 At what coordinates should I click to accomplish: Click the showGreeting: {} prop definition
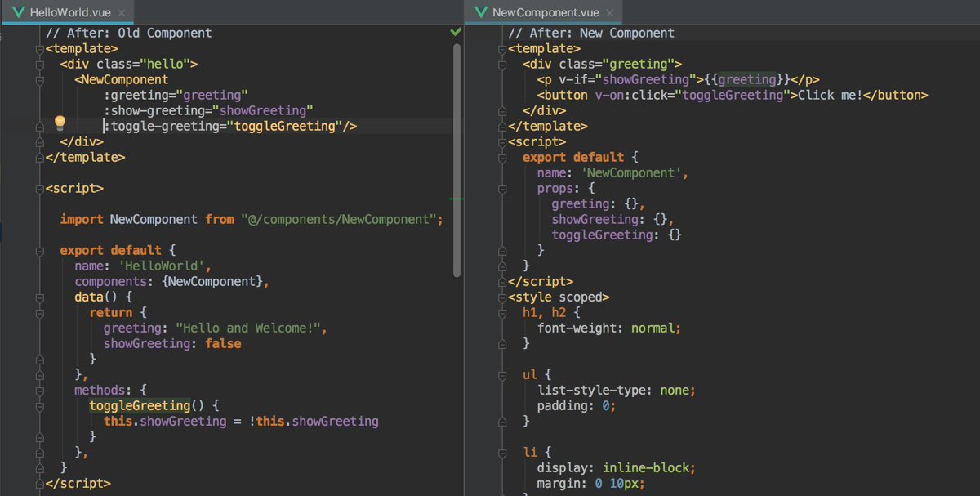pyautogui.click(x=612, y=220)
